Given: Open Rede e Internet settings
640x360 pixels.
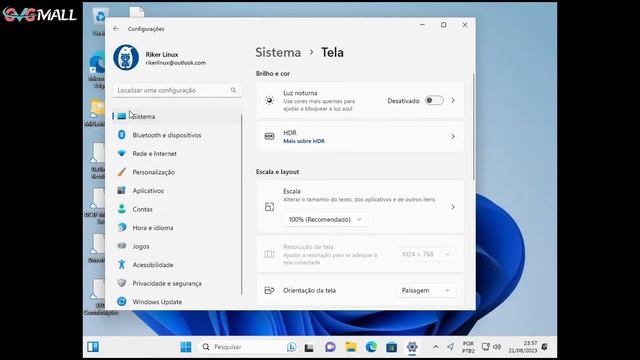Looking at the screenshot, I should click(x=177, y=153).
